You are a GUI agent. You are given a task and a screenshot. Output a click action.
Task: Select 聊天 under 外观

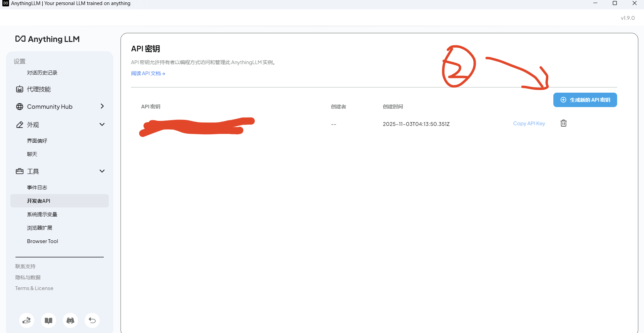(32, 154)
